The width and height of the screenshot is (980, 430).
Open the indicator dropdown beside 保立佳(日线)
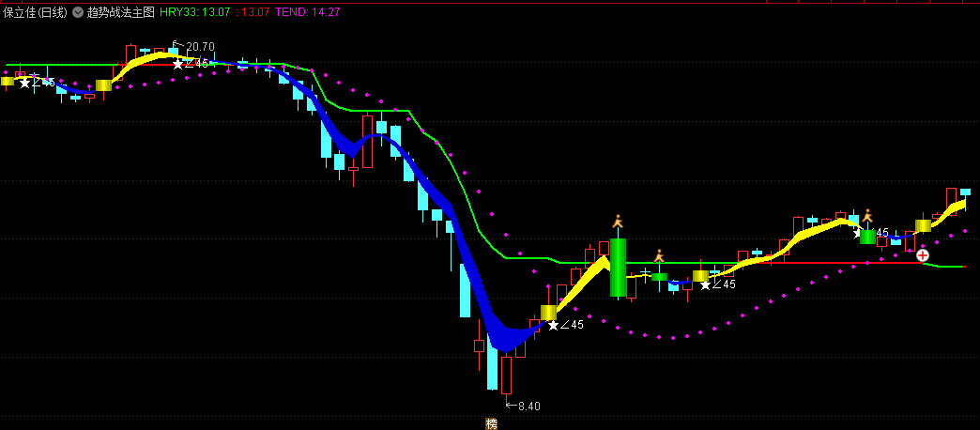[78, 12]
